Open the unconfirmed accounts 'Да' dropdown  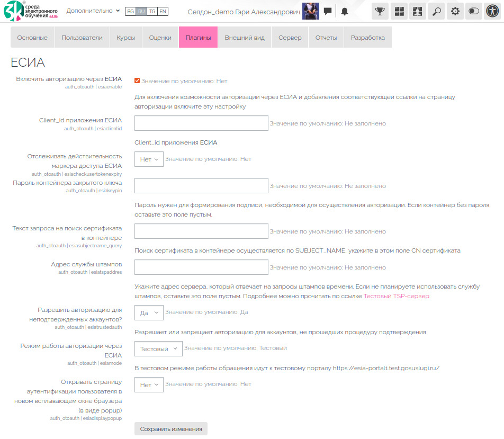[149, 313]
